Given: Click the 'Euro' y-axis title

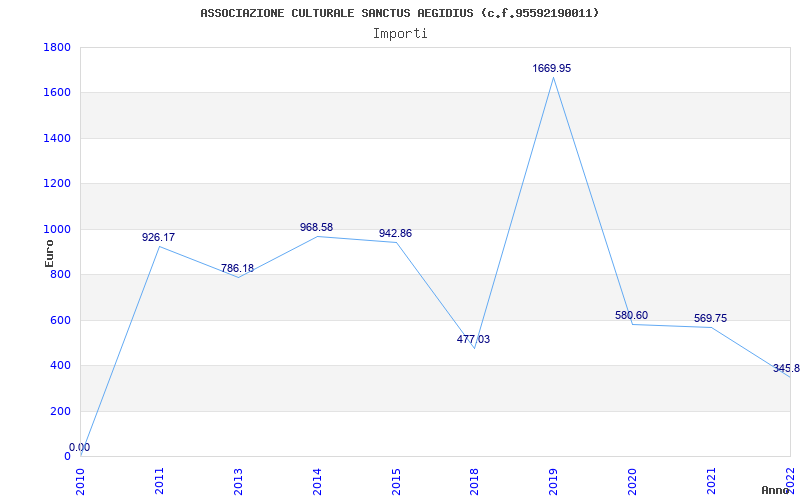Looking at the screenshot, I should pos(49,253).
